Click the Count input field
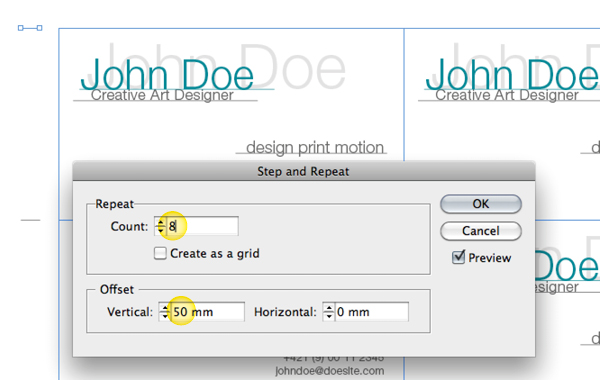Viewport: 600px width, 380px height. click(202, 226)
